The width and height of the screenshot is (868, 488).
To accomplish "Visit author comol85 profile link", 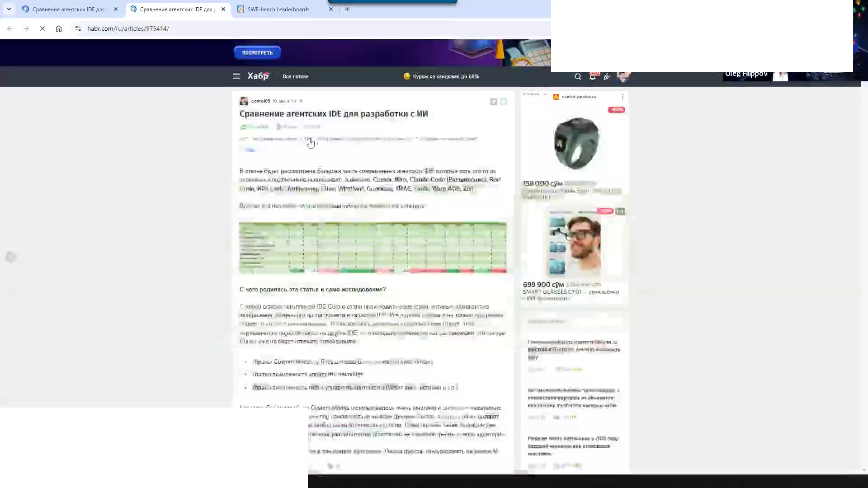I will 260,101.
